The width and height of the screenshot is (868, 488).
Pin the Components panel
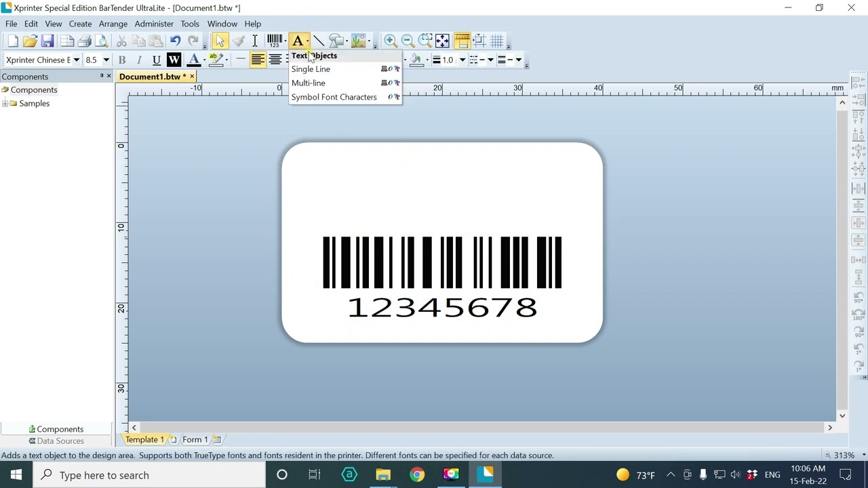pyautogui.click(x=101, y=77)
